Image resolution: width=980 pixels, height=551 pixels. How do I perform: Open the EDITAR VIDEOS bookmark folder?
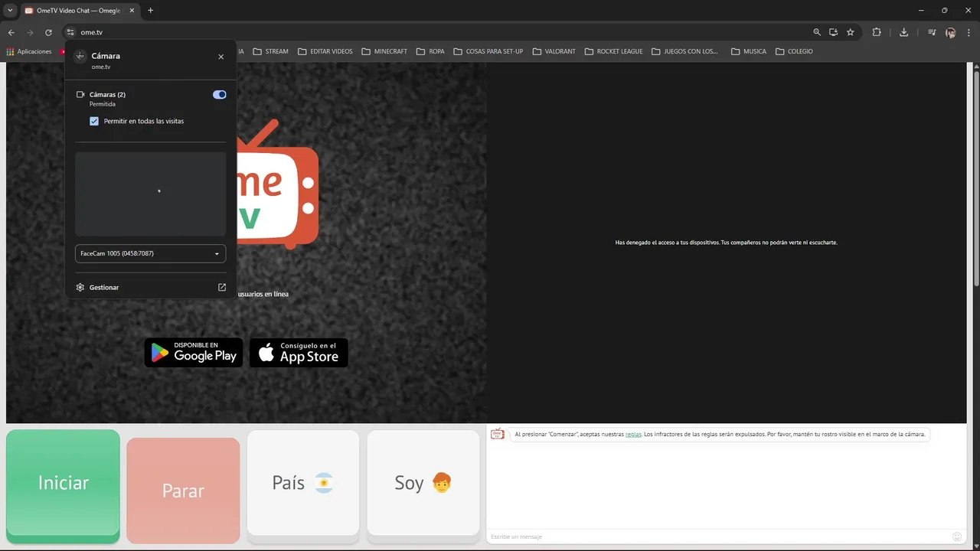coord(325,51)
